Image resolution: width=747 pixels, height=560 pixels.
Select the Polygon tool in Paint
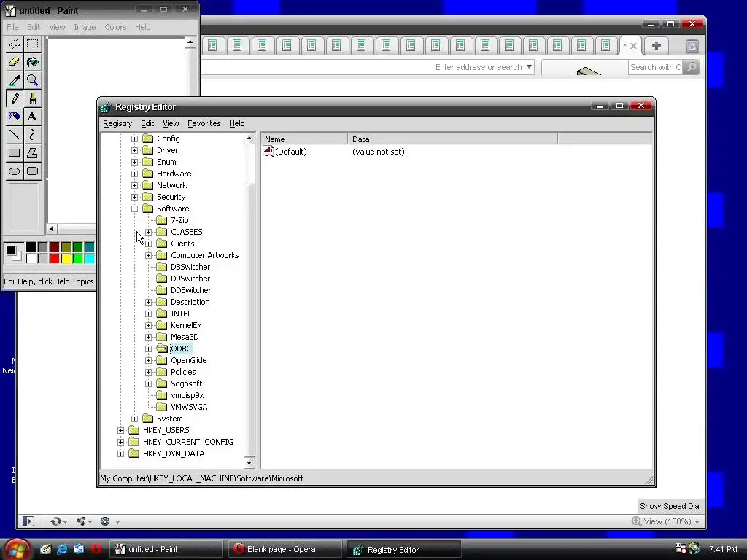click(x=32, y=153)
